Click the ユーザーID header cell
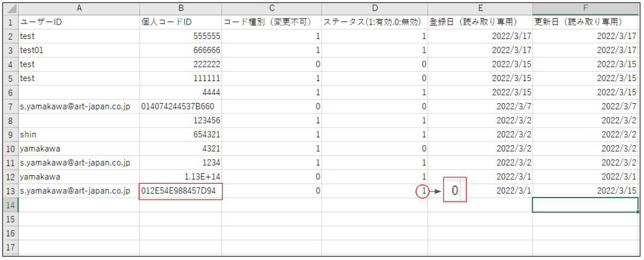The width and height of the screenshot is (644, 260). (79, 22)
